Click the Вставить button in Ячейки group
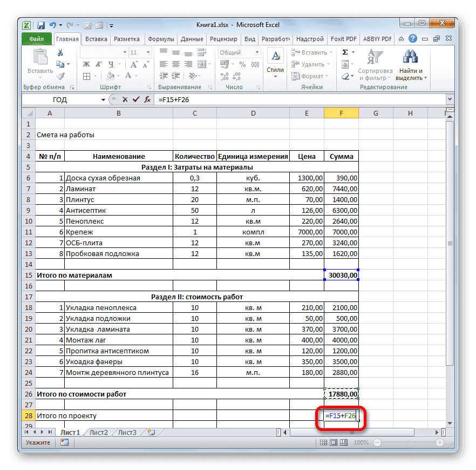This screenshot has width=476, height=470. [312, 52]
